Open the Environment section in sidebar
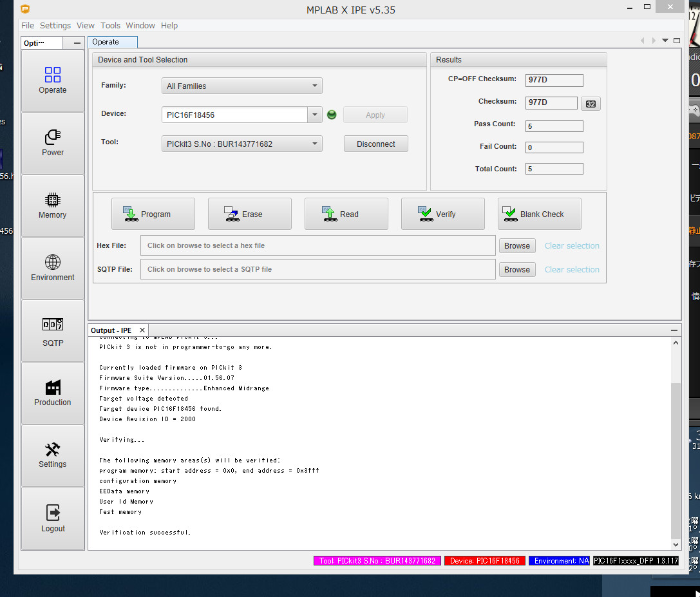The height and width of the screenshot is (597, 700). [x=53, y=269]
